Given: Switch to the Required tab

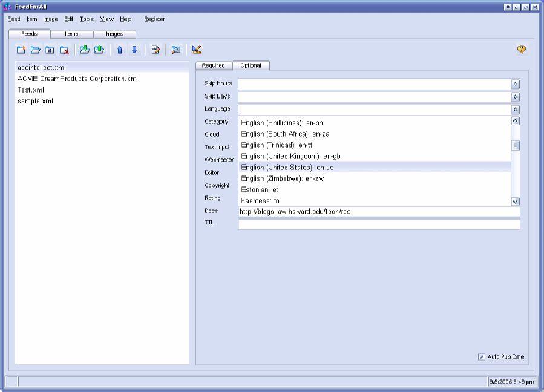Looking at the screenshot, I should pyautogui.click(x=213, y=65).
